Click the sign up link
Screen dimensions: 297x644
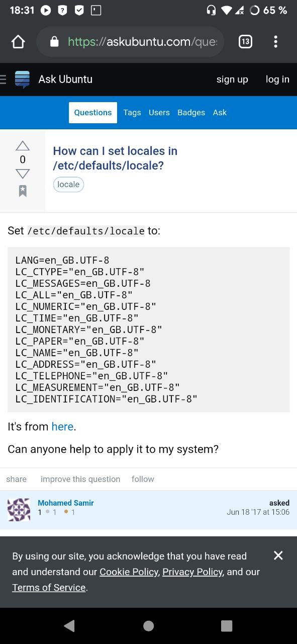(x=232, y=79)
